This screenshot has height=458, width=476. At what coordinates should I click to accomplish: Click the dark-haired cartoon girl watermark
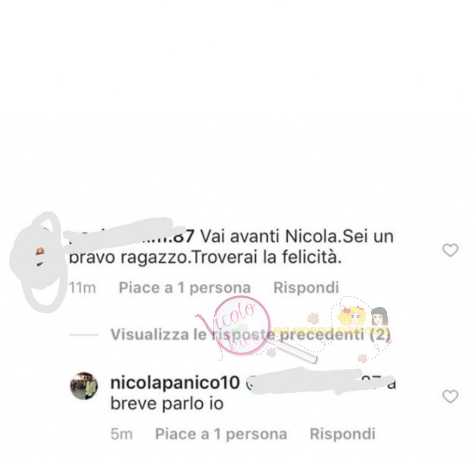tap(379, 317)
